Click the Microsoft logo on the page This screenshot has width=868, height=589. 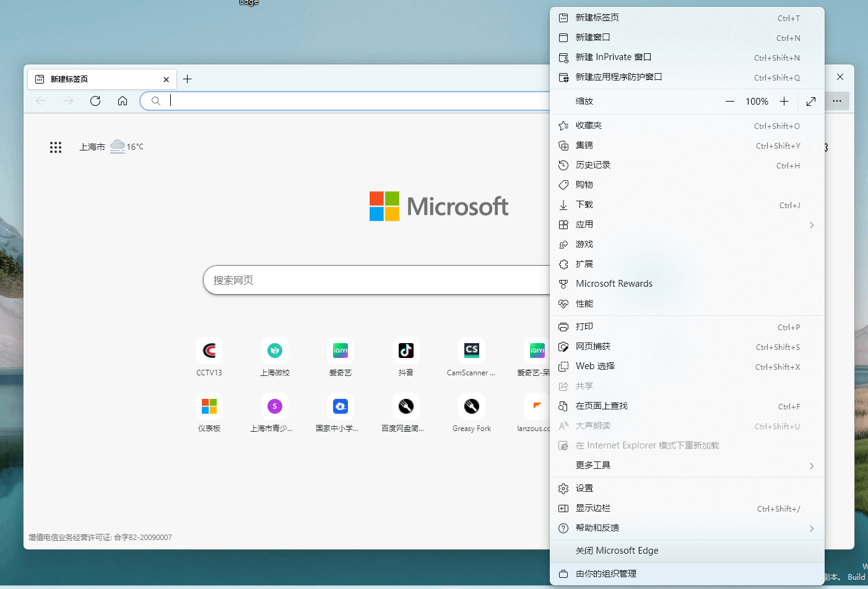pyautogui.click(x=439, y=206)
